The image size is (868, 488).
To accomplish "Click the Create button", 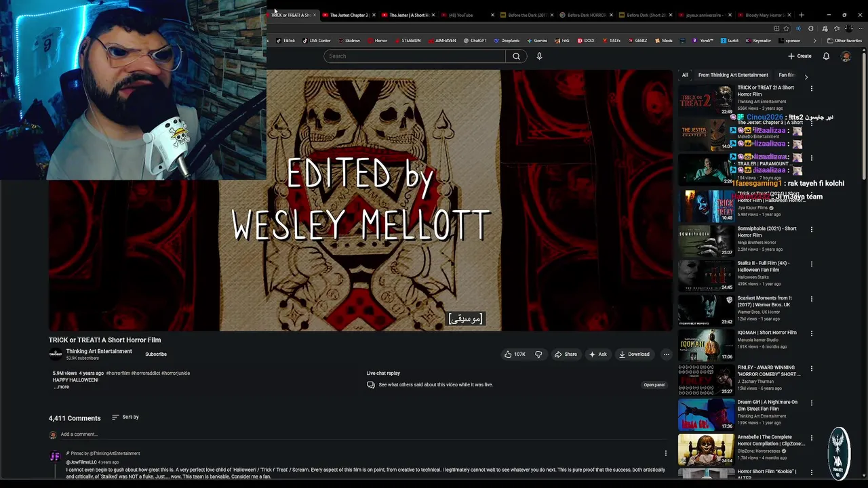I will (x=800, y=56).
